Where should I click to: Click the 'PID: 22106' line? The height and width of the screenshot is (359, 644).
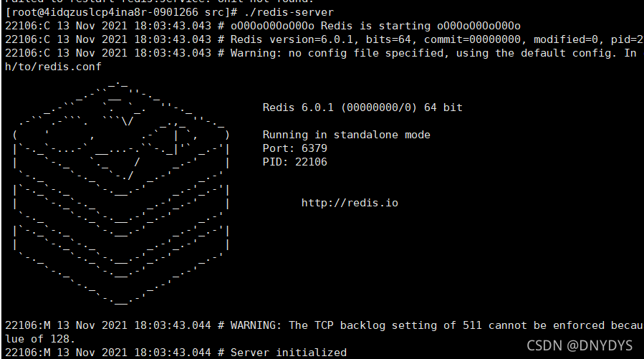click(295, 162)
